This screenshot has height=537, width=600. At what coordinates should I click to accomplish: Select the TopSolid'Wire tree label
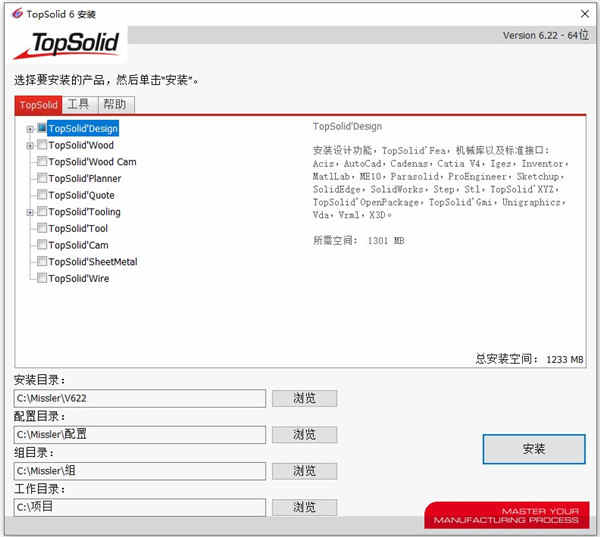point(79,278)
